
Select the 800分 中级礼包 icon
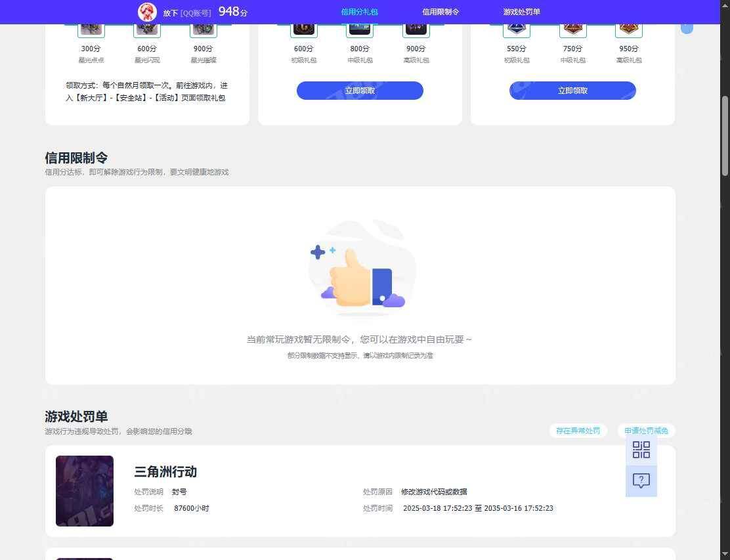[x=360, y=30]
